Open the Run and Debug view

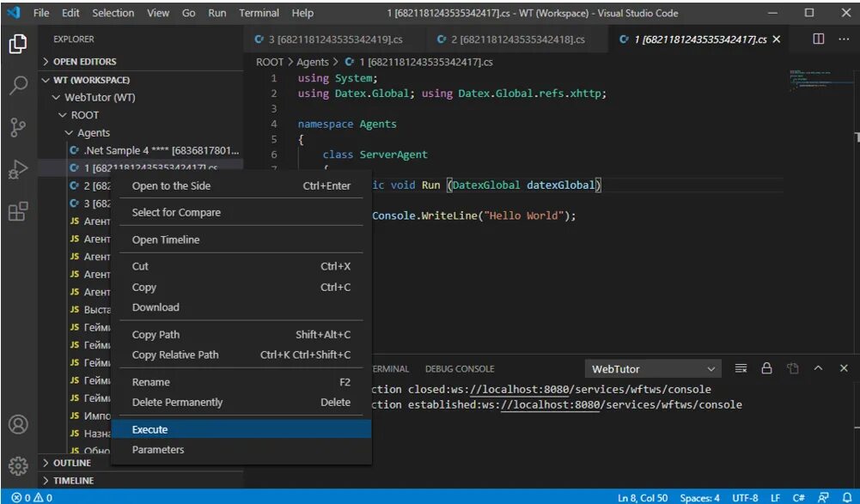(x=18, y=170)
